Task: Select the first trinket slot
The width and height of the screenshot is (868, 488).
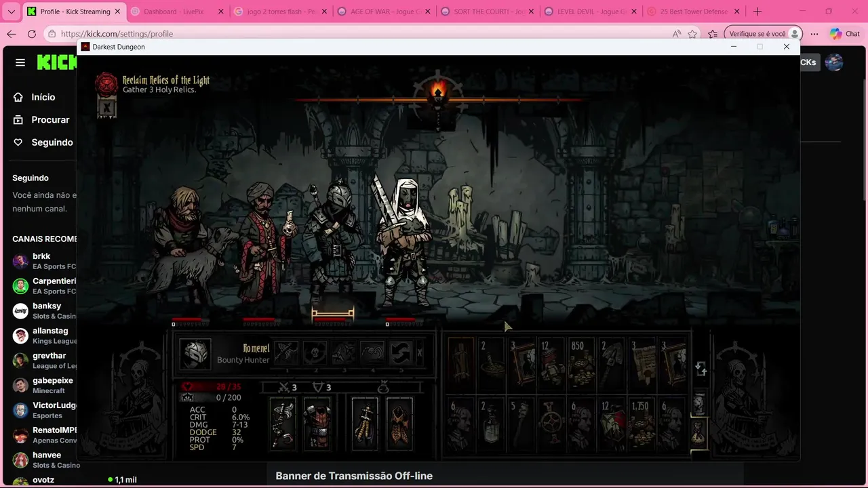Action: (x=365, y=424)
